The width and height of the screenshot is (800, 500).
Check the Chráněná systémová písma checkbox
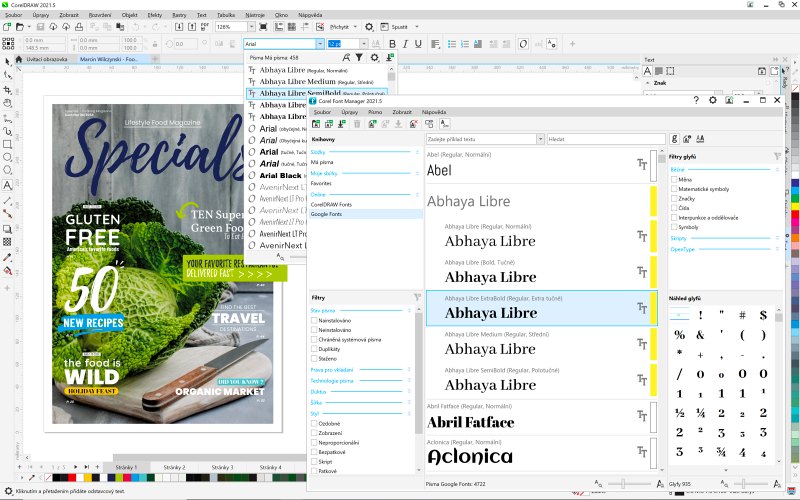point(314,340)
